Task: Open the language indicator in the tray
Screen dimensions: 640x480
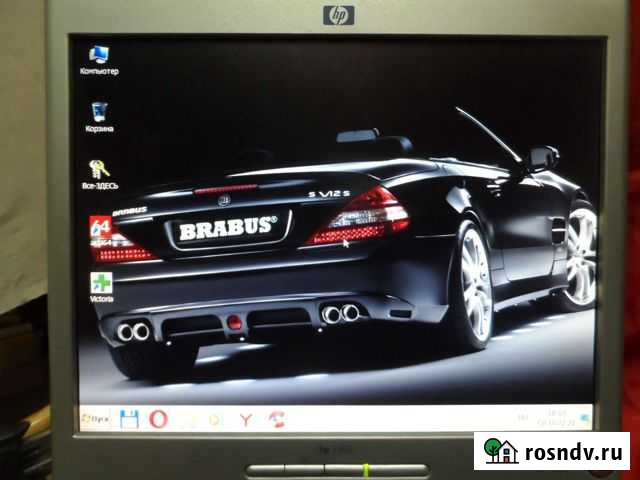Action: tap(520, 416)
